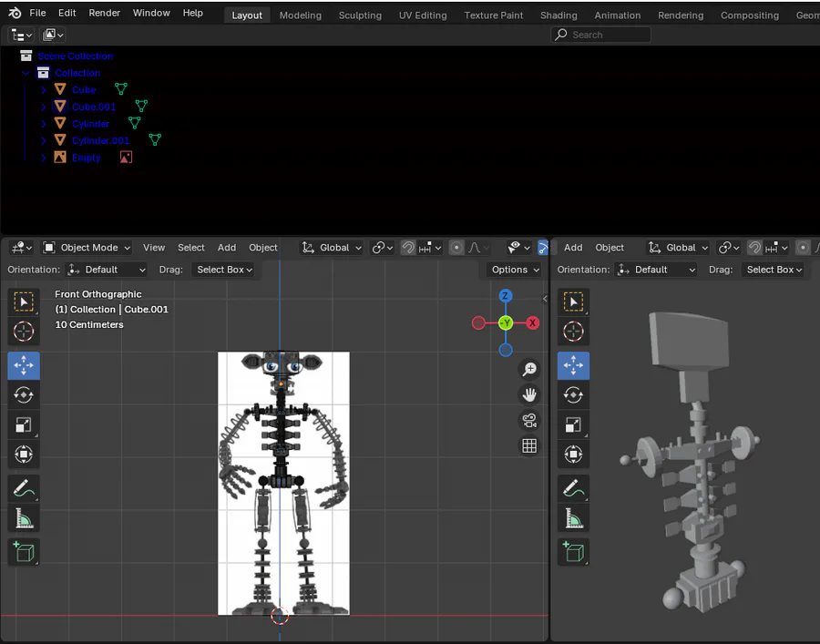Expand the Empty object row
Image resolution: width=820 pixels, height=644 pixels.
point(44,158)
